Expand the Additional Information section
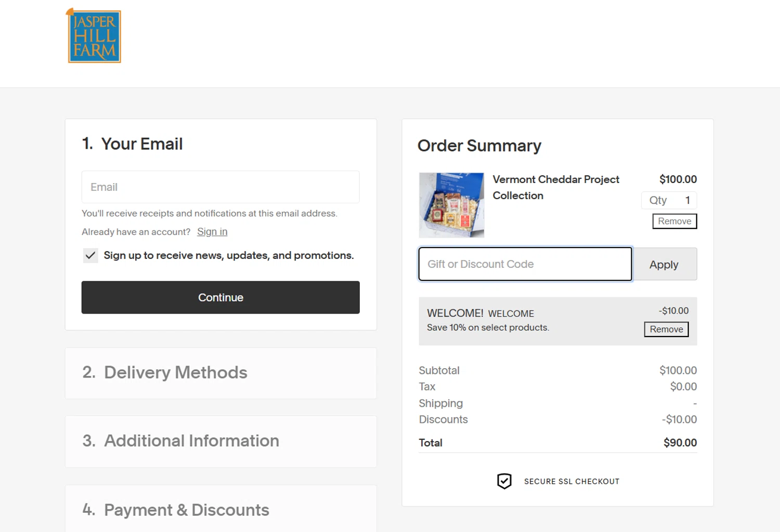Screen dimensions: 780x532 coord(221,441)
